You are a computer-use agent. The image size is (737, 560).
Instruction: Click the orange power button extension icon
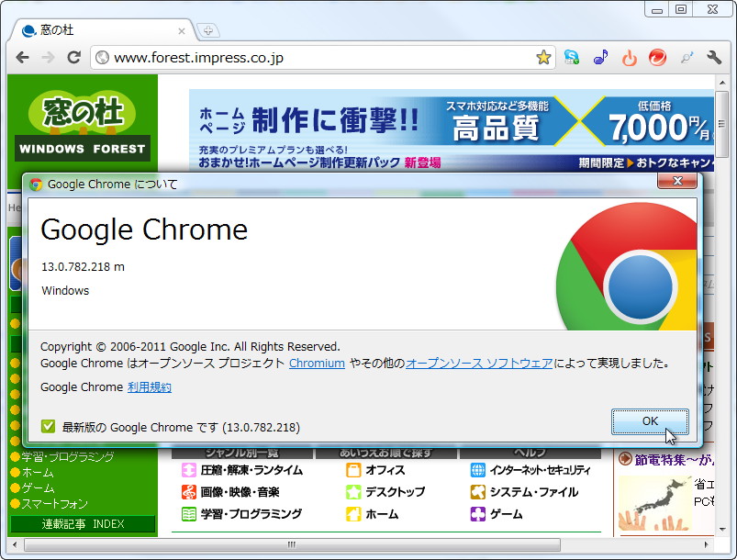click(x=630, y=57)
